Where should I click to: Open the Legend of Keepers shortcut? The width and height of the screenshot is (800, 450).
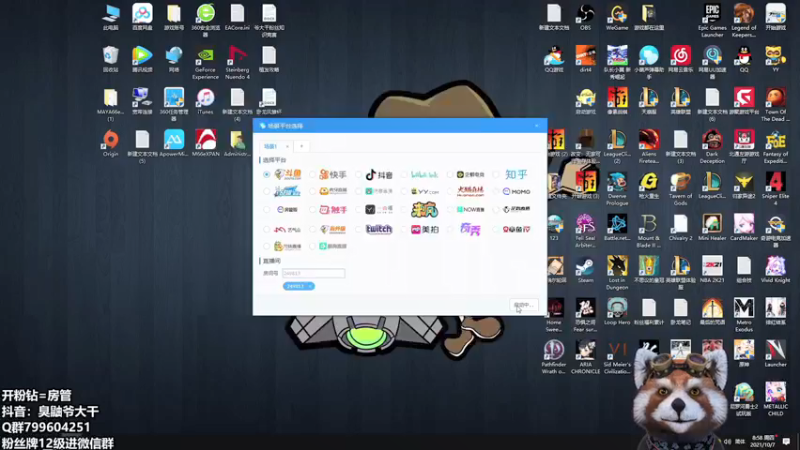744,21
